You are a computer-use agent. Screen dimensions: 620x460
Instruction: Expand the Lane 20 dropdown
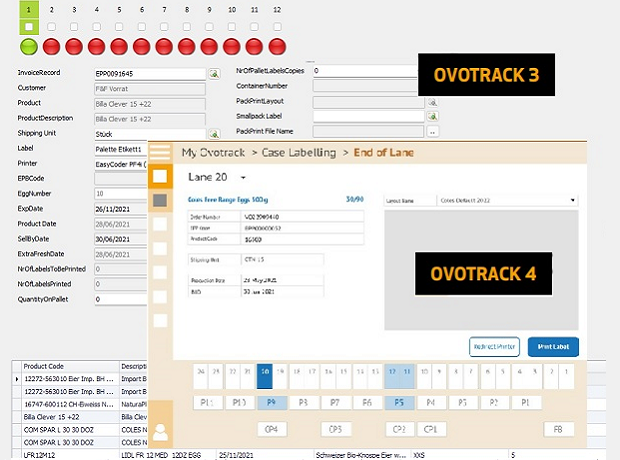click(x=243, y=178)
